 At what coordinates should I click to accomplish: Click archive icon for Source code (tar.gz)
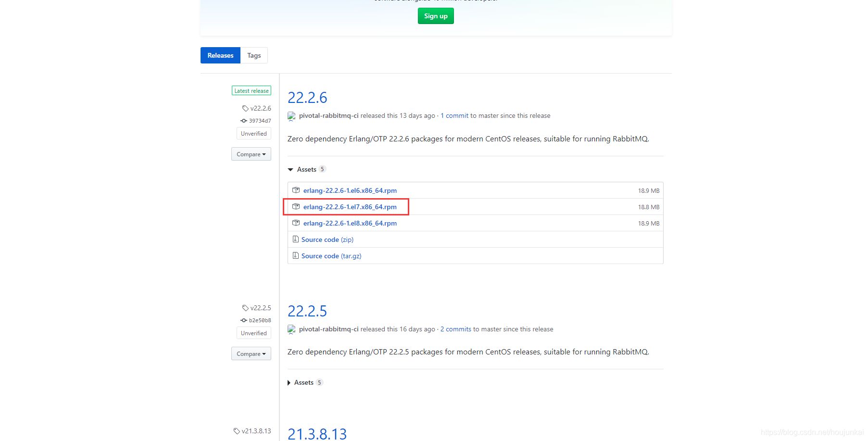coord(296,255)
